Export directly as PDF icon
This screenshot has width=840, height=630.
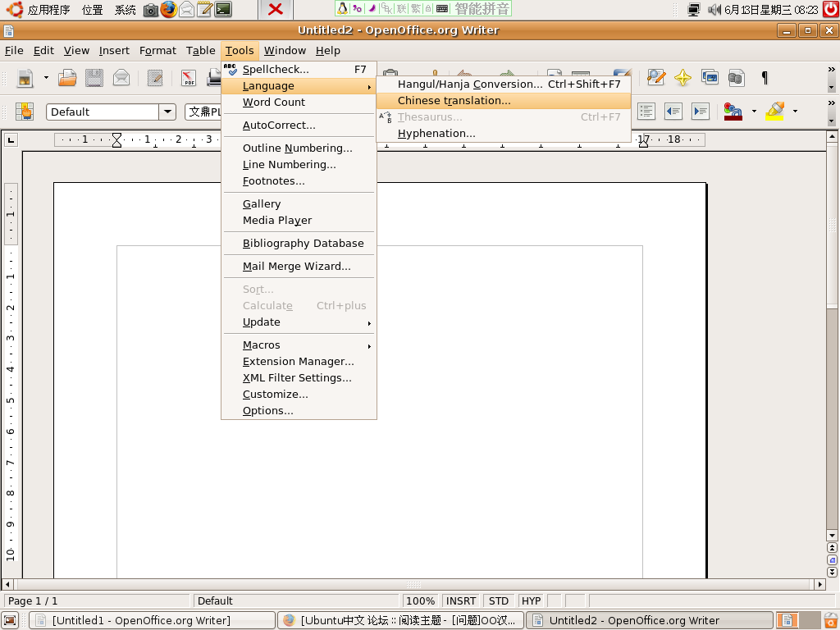(x=189, y=78)
